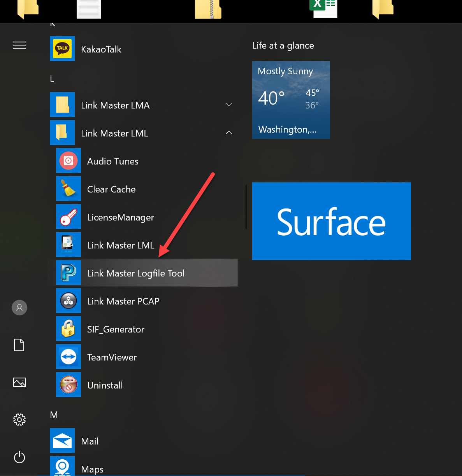
Task: Collapse Link Master LML folder chevron
Action: coord(229,133)
